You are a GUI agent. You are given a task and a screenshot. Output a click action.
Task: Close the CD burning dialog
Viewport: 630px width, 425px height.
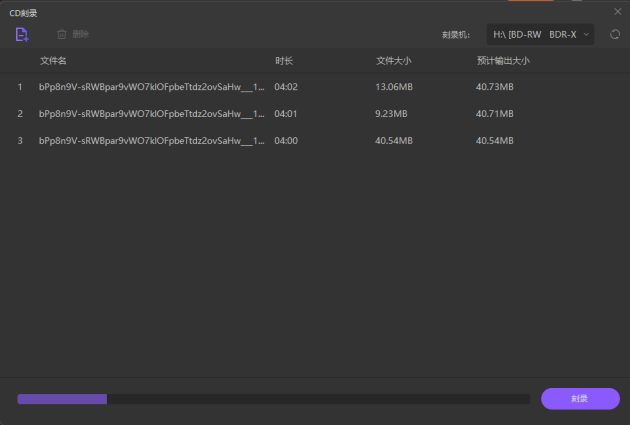[618, 12]
